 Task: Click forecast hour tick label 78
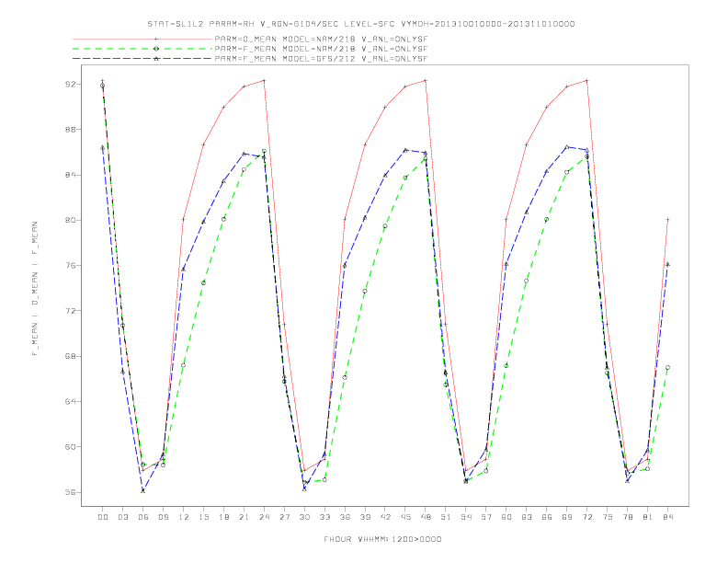click(628, 517)
